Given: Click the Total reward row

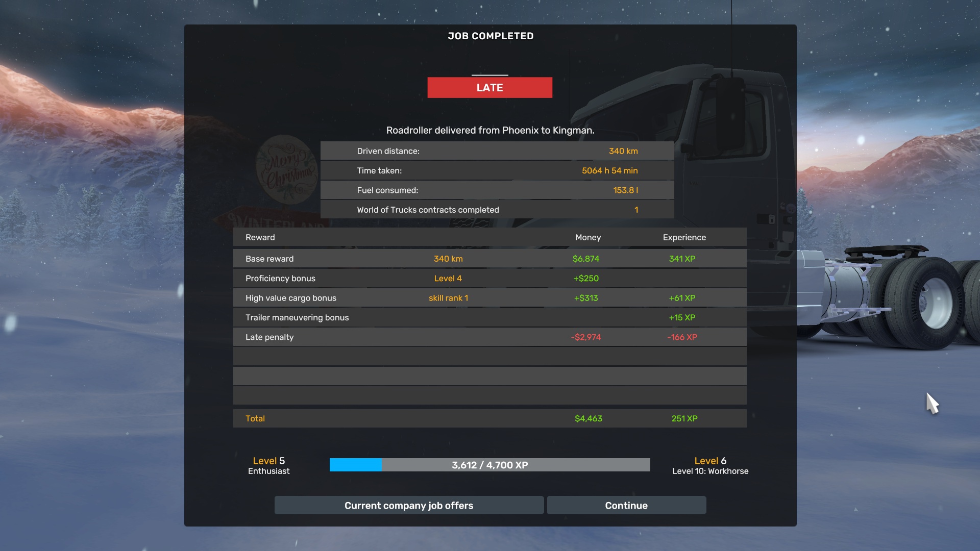Looking at the screenshot, I should pyautogui.click(x=489, y=418).
